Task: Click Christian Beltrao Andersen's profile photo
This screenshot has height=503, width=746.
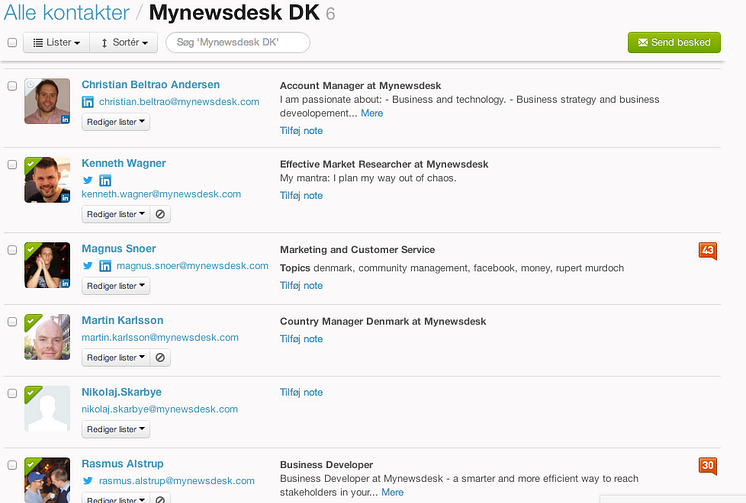Action: pos(47,101)
